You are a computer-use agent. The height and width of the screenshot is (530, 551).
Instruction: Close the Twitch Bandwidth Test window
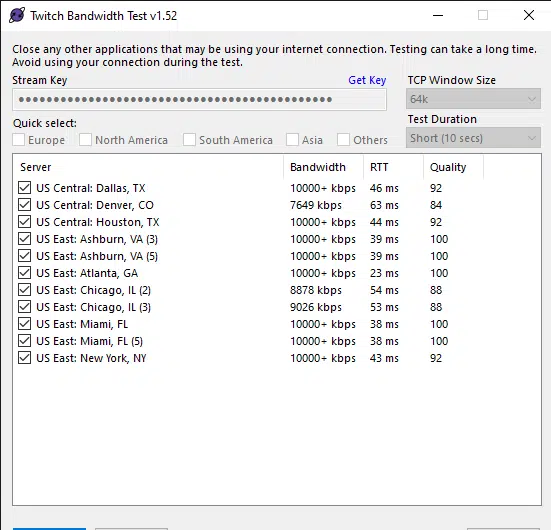pyautogui.click(x=529, y=15)
